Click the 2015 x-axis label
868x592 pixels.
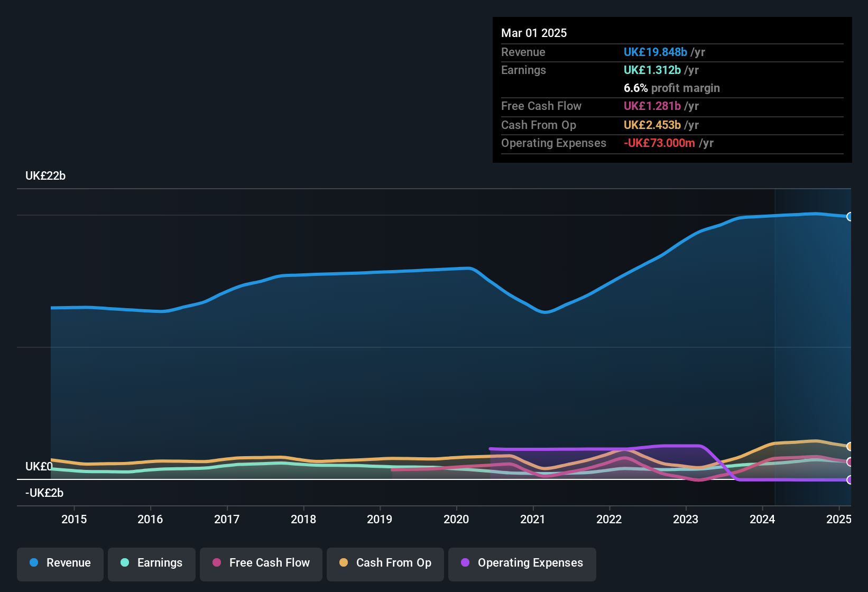coord(74,520)
